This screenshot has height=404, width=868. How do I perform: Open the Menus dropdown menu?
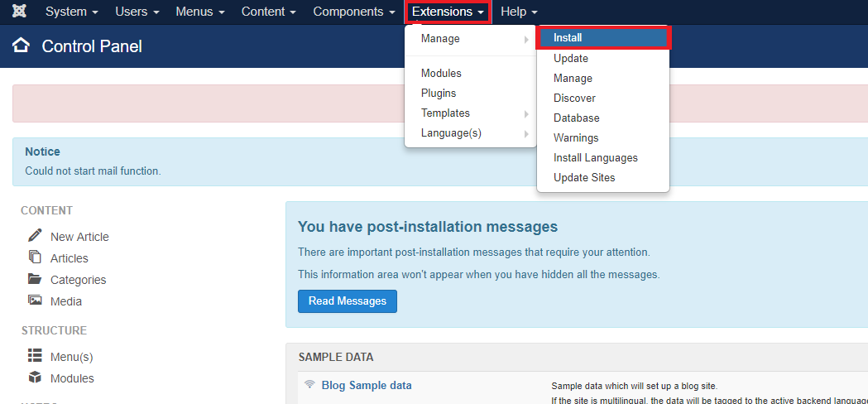(x=200, y=12)
